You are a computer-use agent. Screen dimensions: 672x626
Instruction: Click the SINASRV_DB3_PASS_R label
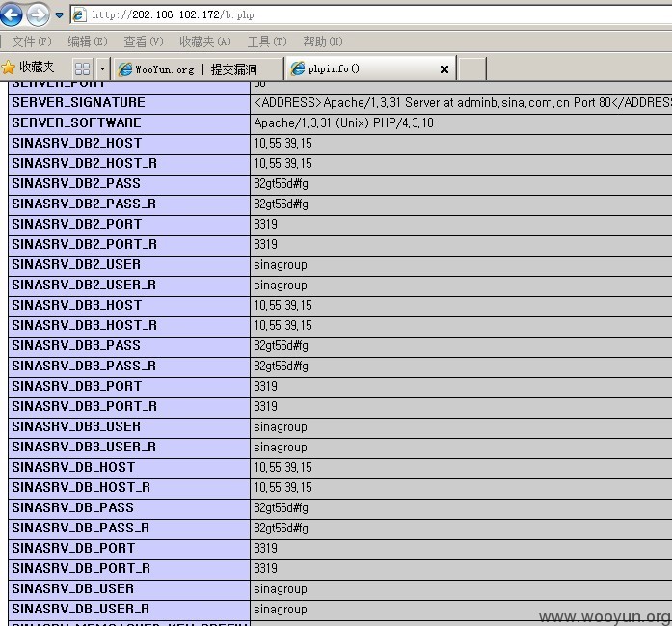click(84, 366)
